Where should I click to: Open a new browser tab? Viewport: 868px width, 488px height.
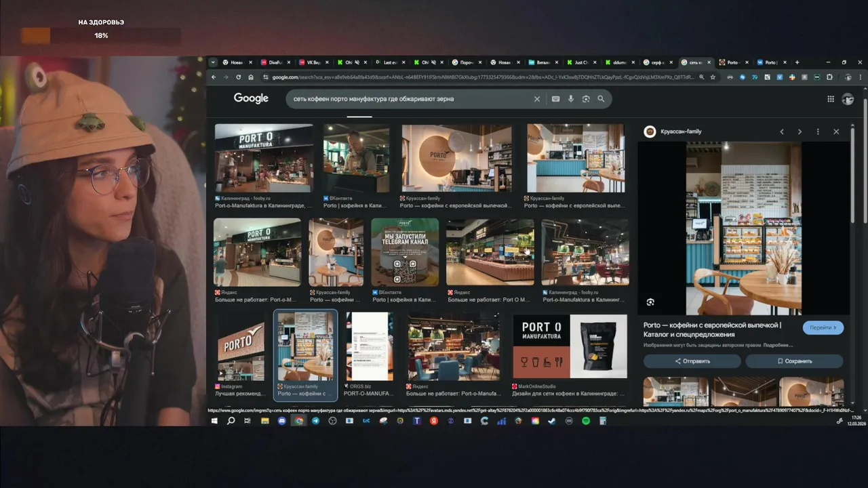(x=797, y=62)
